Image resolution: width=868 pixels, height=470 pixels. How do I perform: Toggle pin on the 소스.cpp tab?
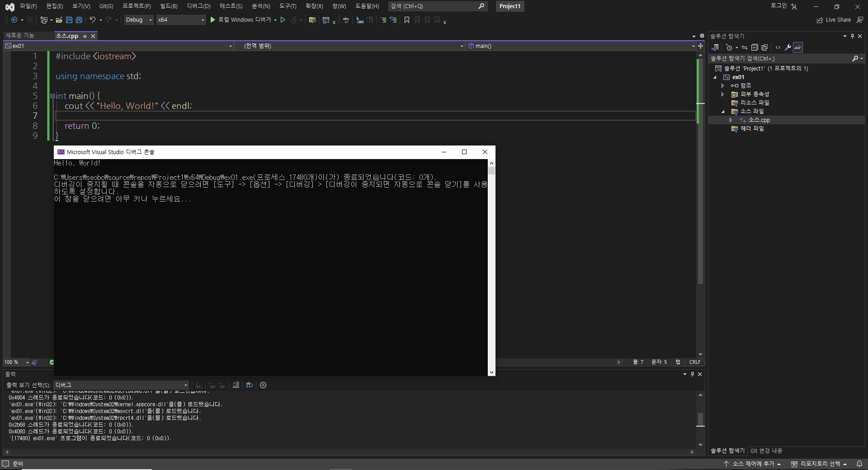pos(85,36)
